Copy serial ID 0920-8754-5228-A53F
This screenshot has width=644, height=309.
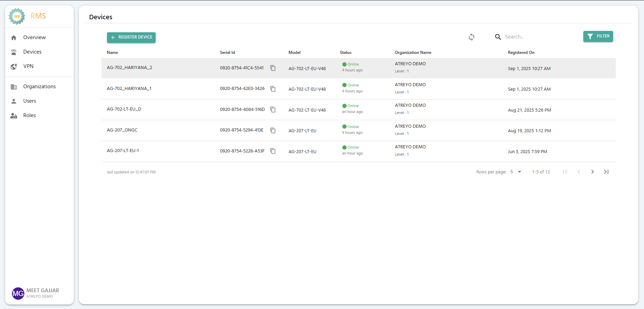(273, 151)
